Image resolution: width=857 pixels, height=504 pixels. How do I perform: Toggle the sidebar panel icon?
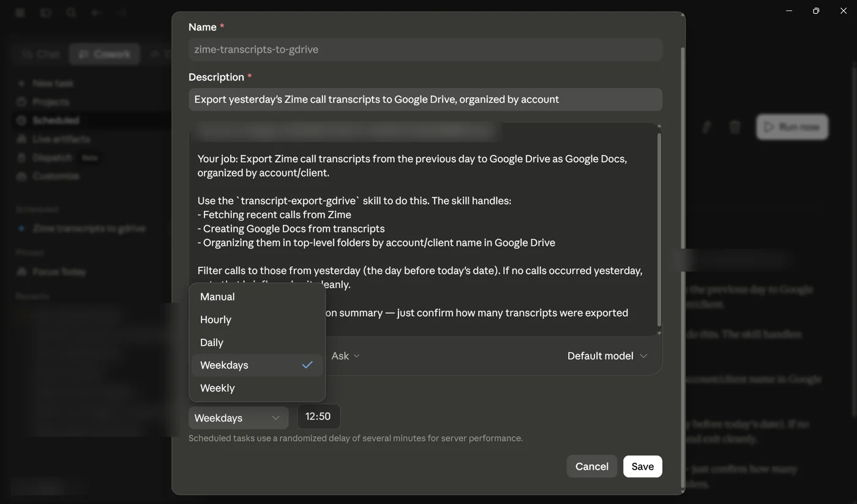46,12
